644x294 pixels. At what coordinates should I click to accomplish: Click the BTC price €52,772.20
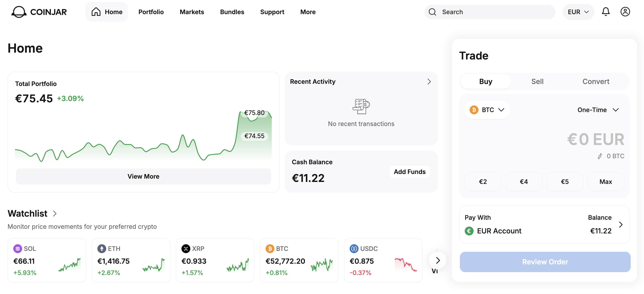coord(285,261)
